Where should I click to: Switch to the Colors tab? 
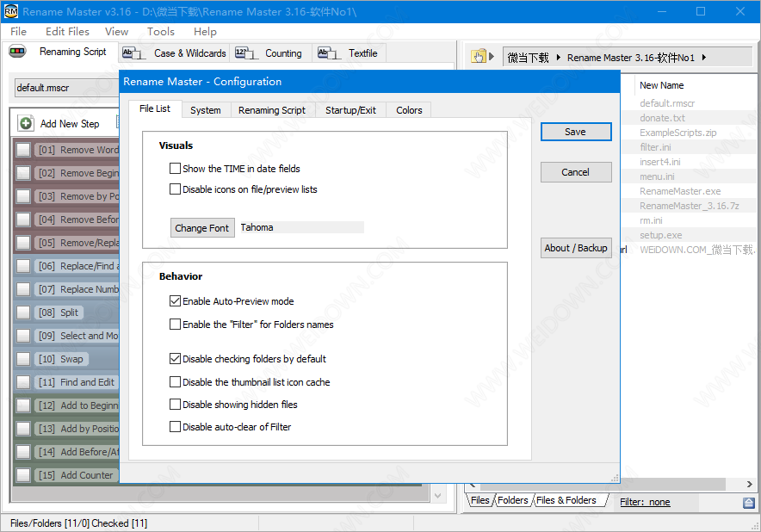409,110
